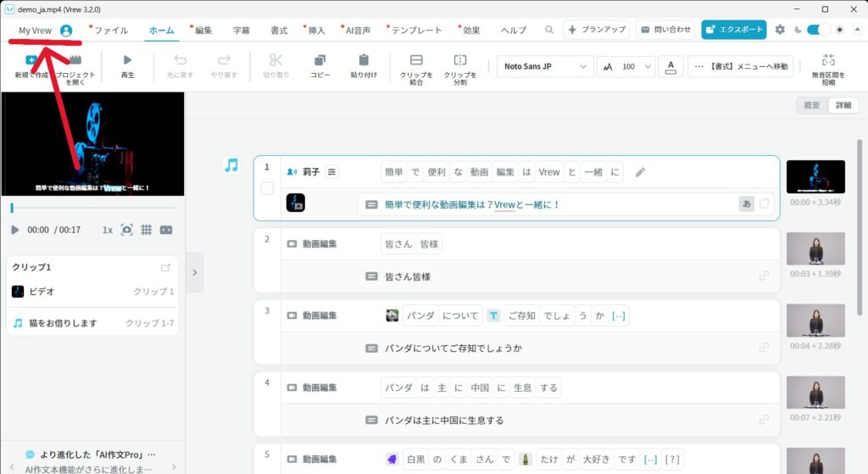Image resolution: width=868 pixels, height=474 pixels.
Task: Click the Copy (コピー) toolbar icon
Action: point(320,60)
